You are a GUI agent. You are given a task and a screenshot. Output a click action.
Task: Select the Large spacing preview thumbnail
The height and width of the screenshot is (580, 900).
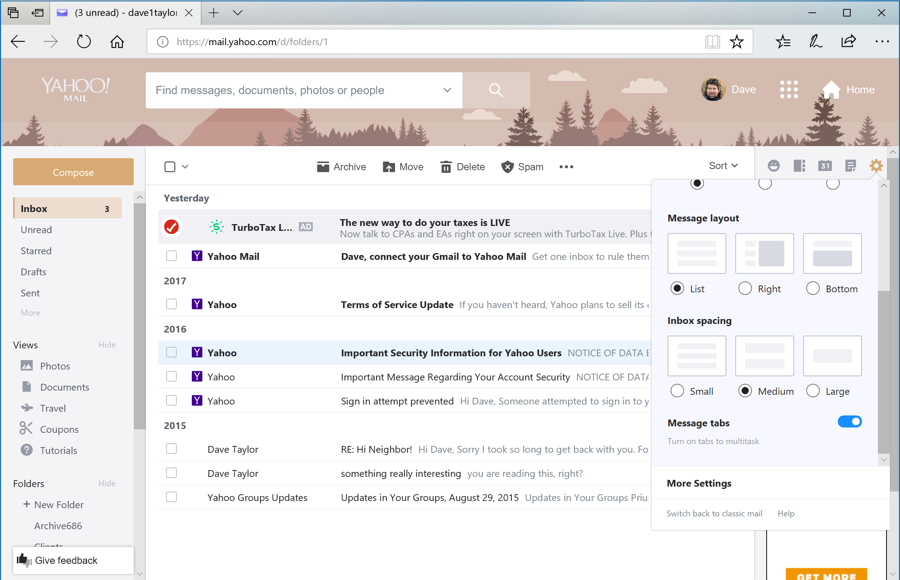(832, 356)
